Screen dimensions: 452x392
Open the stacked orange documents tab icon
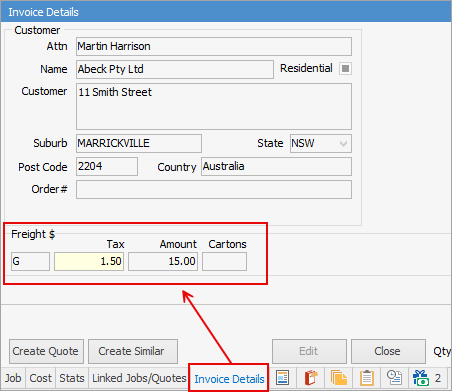[339, 378]
